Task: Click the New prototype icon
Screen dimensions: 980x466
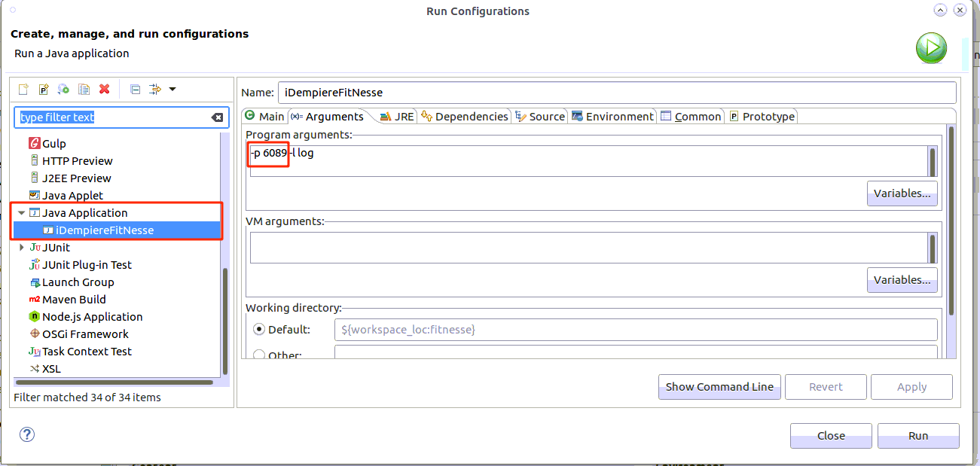Action: coord(44,89)
